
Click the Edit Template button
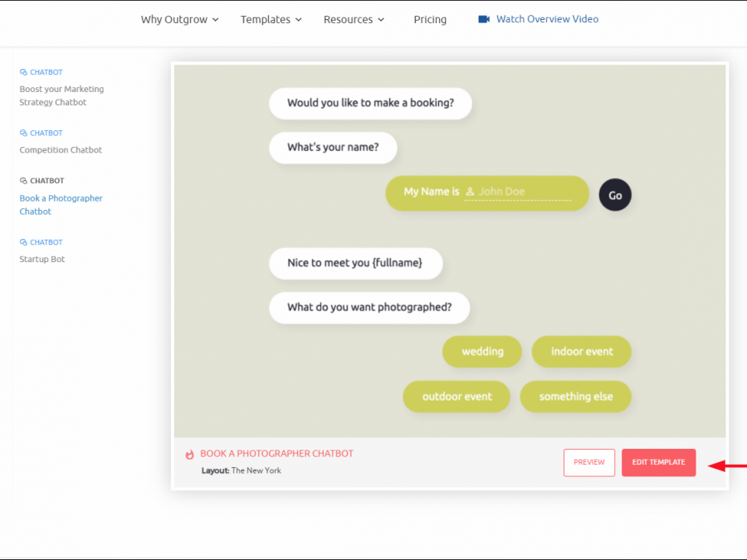click(x=658, y=462)
